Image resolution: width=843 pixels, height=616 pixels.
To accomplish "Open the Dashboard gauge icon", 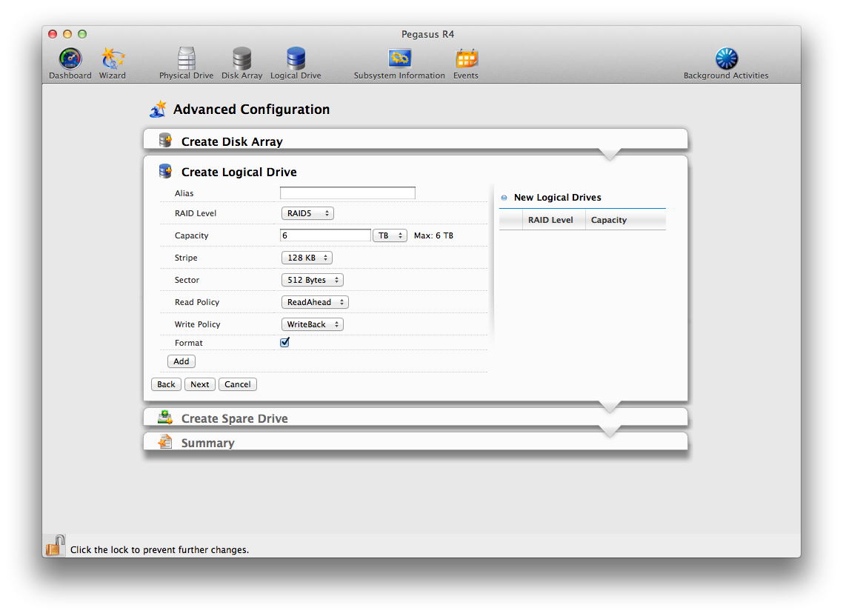I will (x=70, y=59).
